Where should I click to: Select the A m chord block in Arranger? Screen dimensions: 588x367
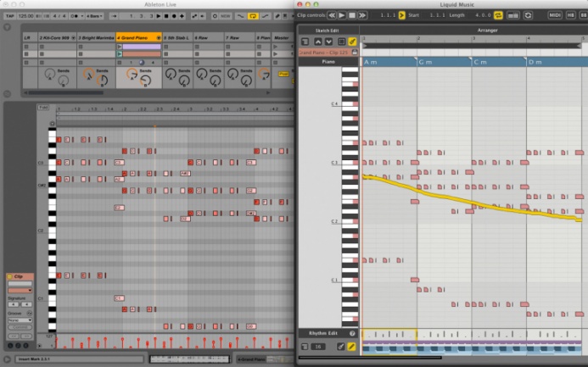click(x=388, y=63)
